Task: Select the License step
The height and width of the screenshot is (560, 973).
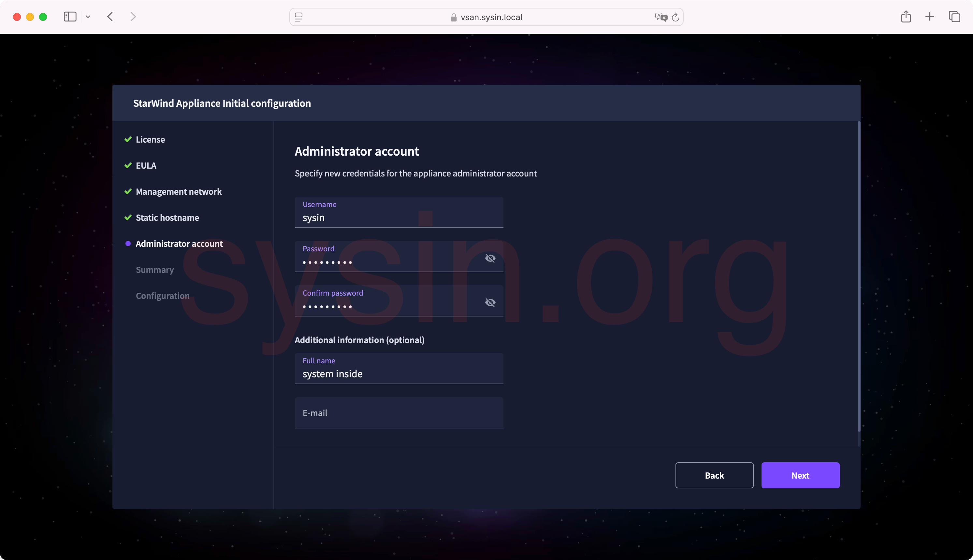Action: coord(150,139)
